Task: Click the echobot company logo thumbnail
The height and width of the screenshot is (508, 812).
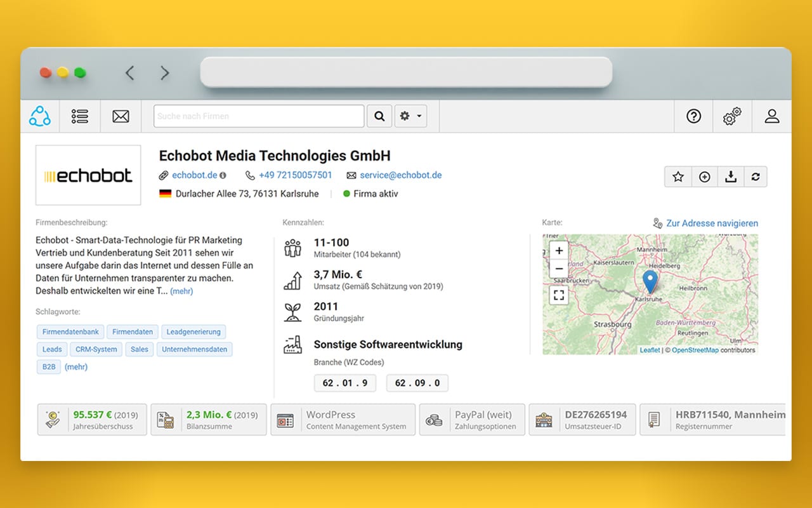Action: [x=88, y=175]
